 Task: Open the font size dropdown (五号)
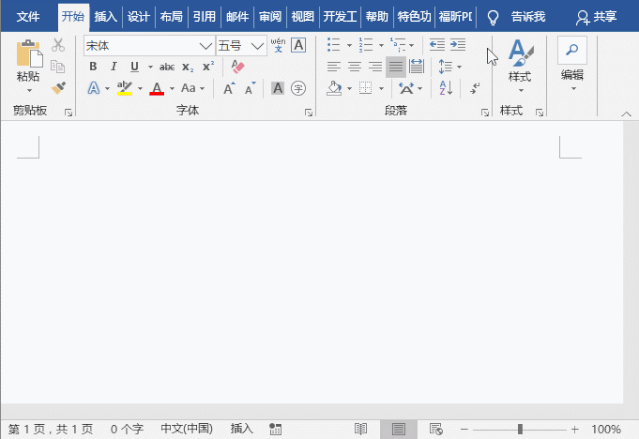click(x=257, y=46)
